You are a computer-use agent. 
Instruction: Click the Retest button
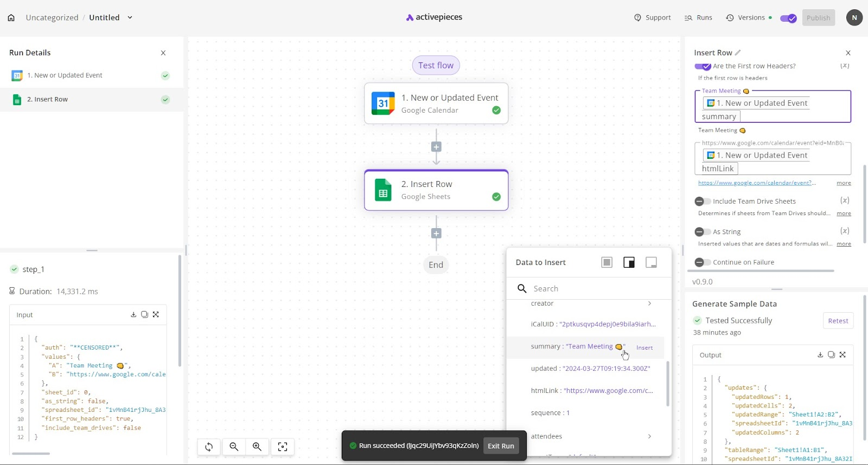click(x=838, y=321)
